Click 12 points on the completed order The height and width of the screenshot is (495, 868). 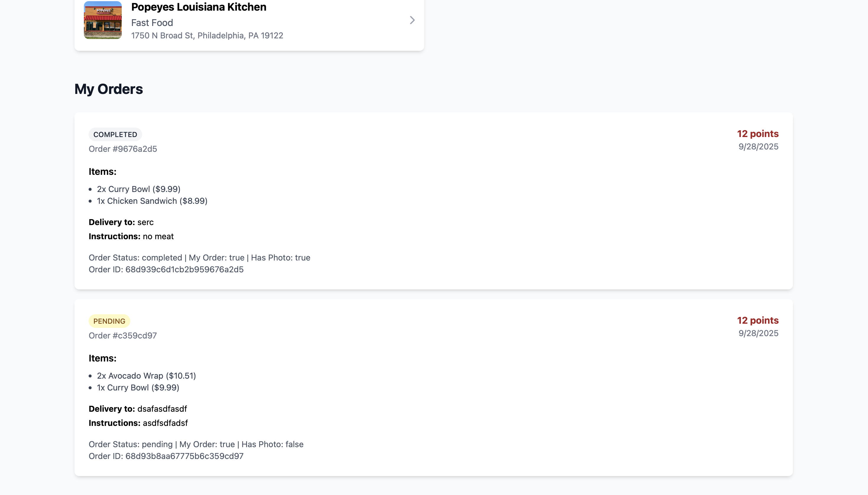click(758, 133)
